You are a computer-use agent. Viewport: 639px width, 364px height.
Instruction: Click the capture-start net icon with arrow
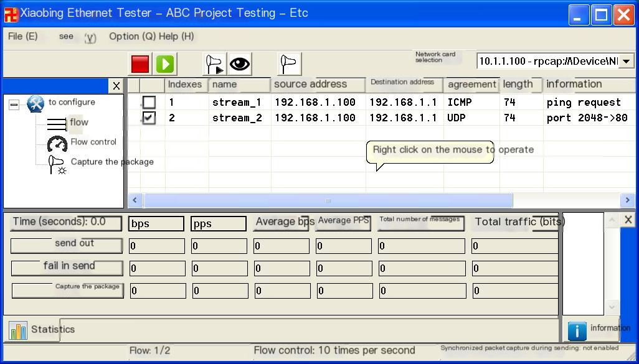215,64
